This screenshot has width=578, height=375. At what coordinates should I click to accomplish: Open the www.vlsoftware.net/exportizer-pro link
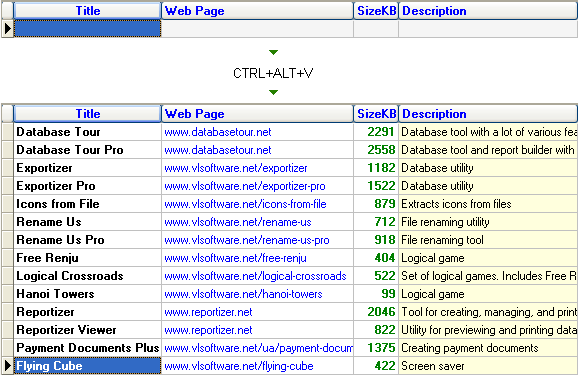coord(245,186)
